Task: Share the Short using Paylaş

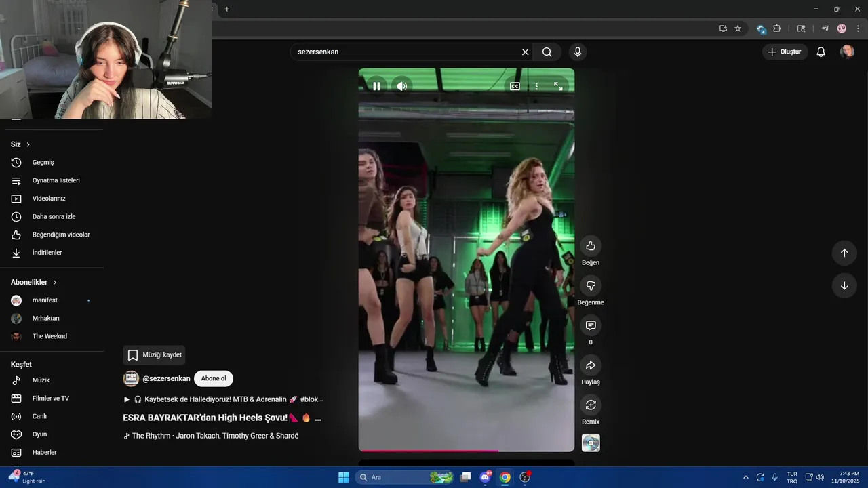Action: point(591,365)
